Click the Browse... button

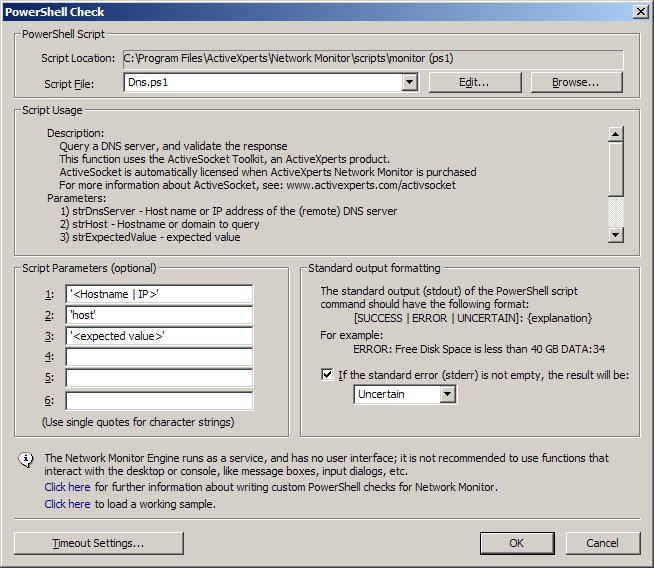coord(576,82)
